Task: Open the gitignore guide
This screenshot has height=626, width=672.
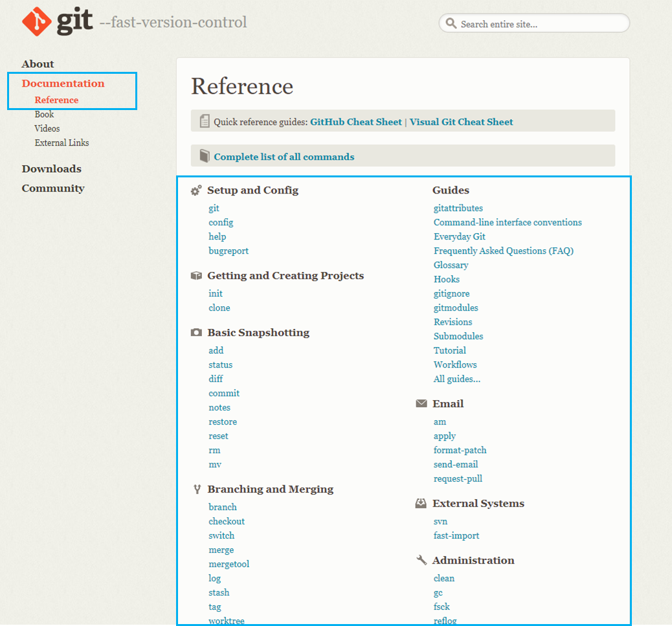Action: click(452, 293)
